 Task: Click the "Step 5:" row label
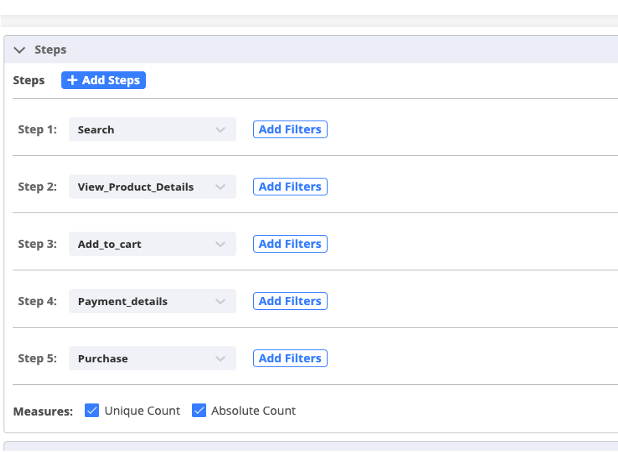[x=37, y=358]
